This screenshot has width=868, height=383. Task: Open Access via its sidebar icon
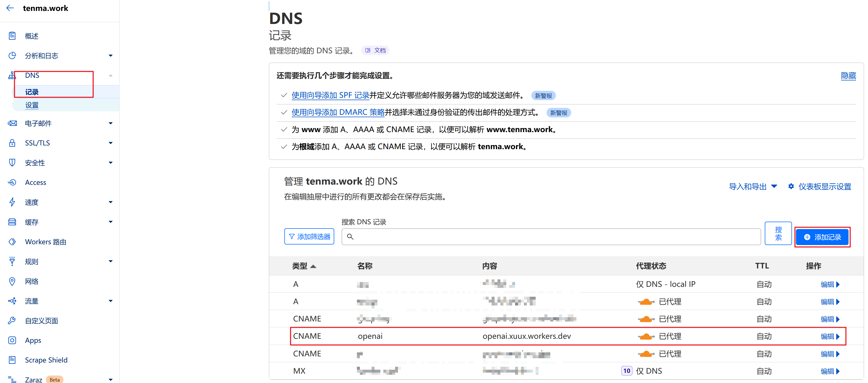[12, 182]
